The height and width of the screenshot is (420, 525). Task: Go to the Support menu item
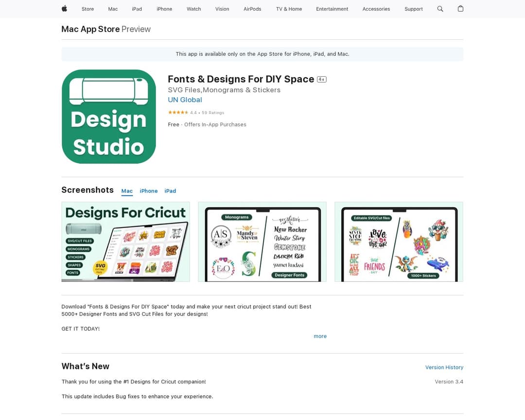click(x=413, y=9)
